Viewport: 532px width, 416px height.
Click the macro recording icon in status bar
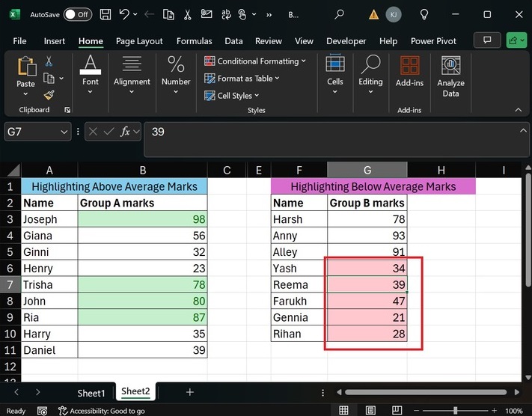[42, 411]
